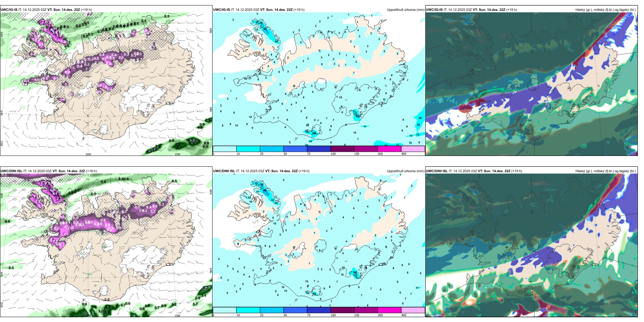Pick the medium blue 50–75 swatch in DINI ISL legend
644x322 pixels.
(295, 310)
